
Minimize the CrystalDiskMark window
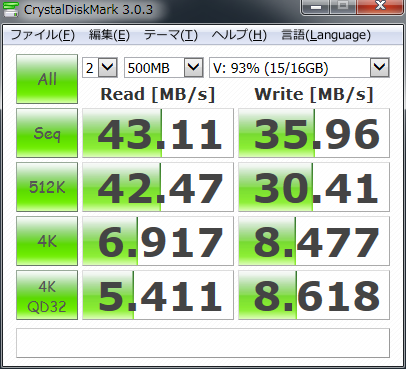pos(315,7)
